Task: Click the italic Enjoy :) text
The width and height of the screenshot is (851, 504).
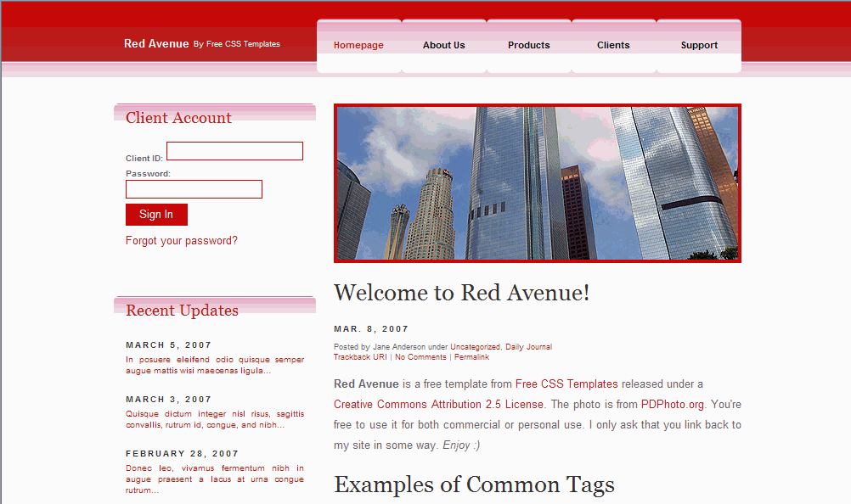Action: click(461, 445)
